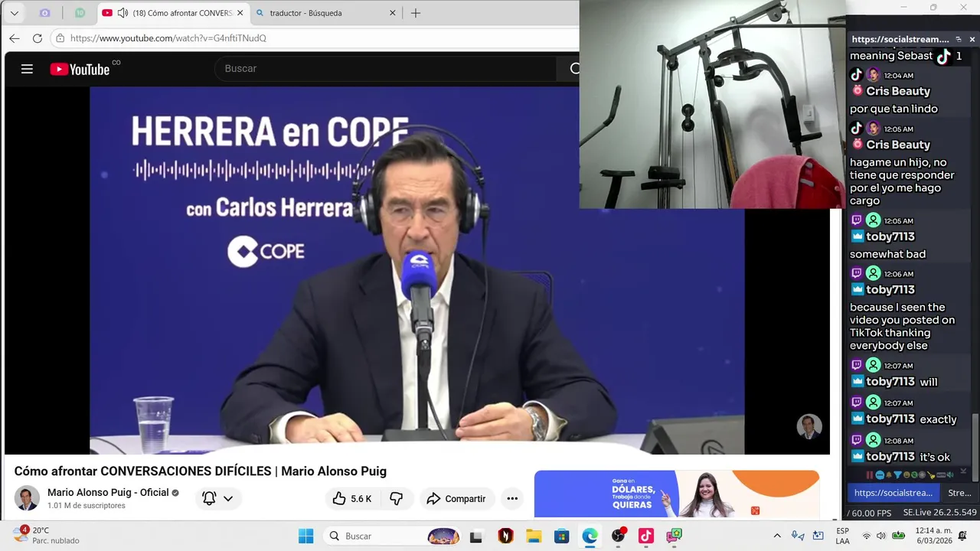
Task: Open the browser tab actions dropdown
Action: [x=14, y=13]
